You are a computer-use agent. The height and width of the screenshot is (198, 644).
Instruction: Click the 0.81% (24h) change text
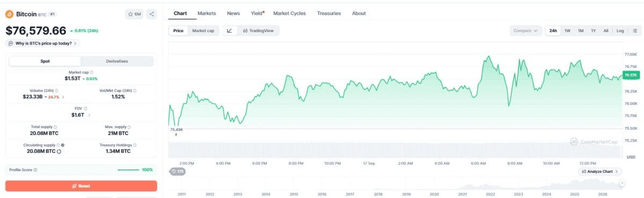coord(84,31)
